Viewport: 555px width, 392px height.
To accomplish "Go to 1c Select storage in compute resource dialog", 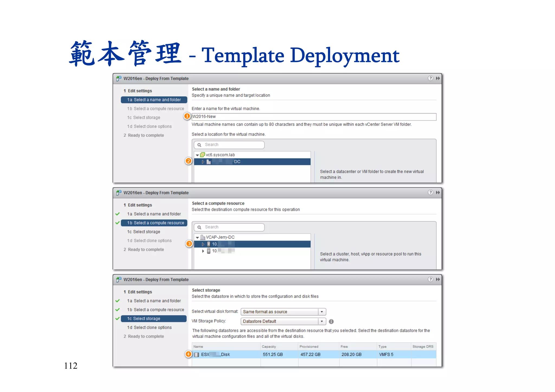I will 144,232.
